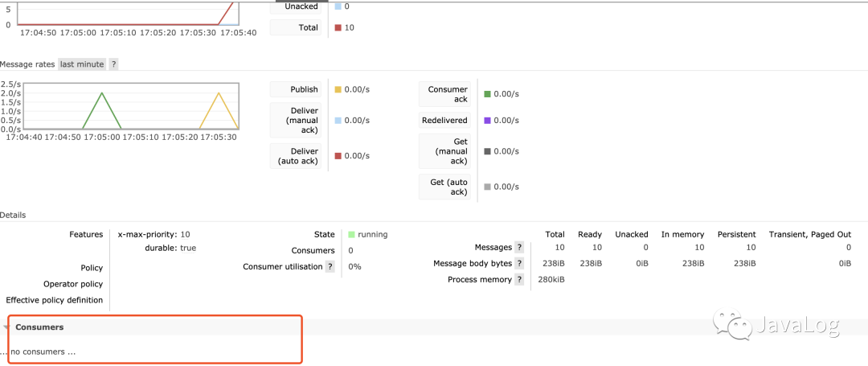The height and width of the screenshot is (366, 868).
Task: Click the Get (auto ack) legend label
Action: (x=444, y=187)
